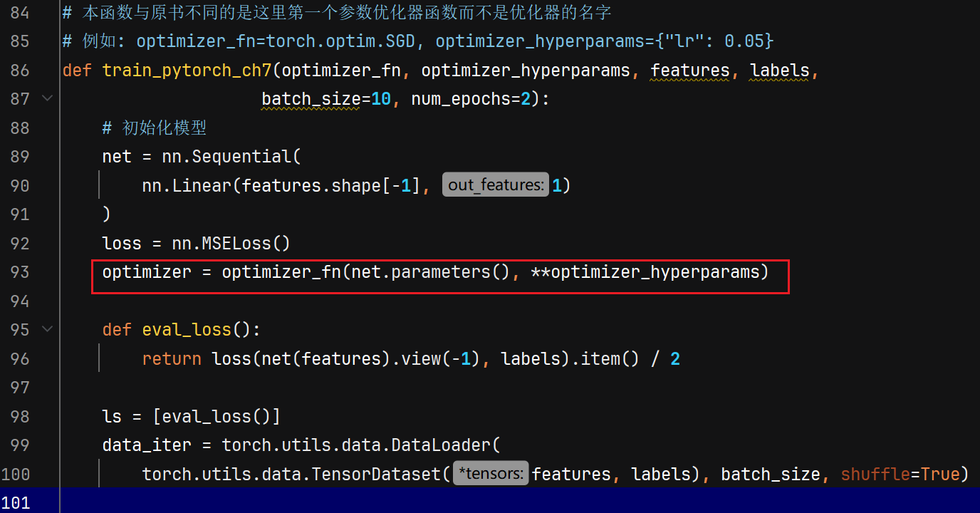
Task: Click the empty highlighted line 101
Action: click(520, 500)
